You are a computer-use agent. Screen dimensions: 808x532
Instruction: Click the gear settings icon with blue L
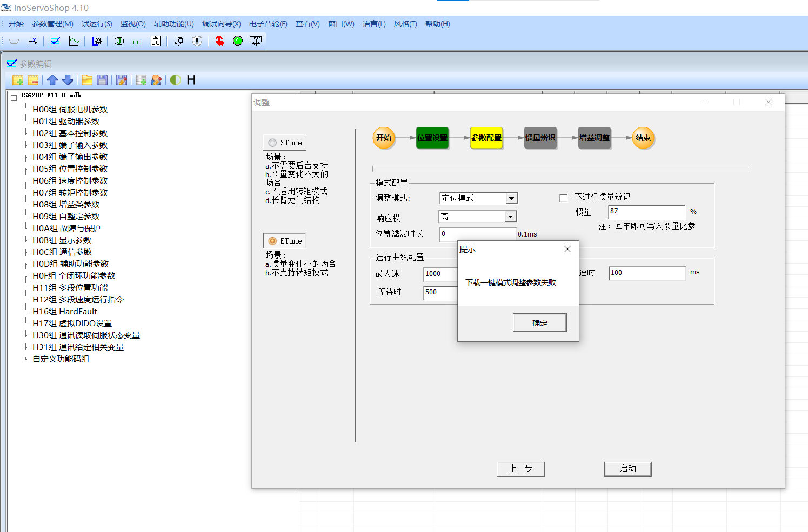coord(97,41)
